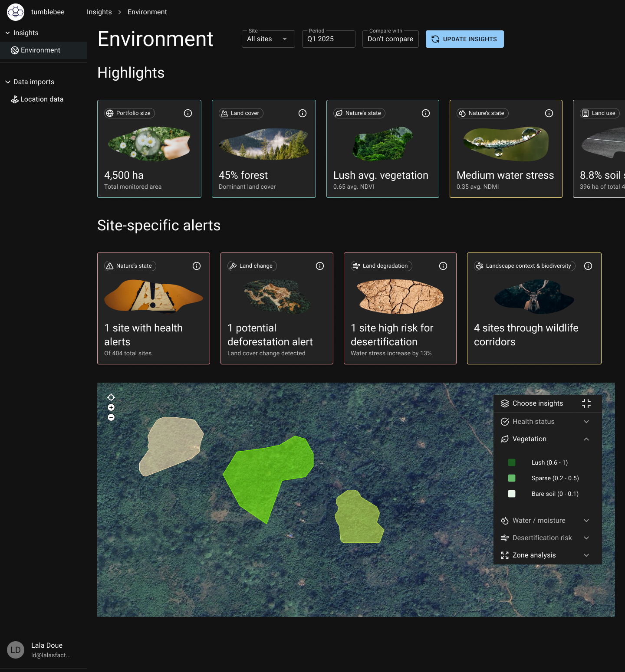This screenshot has height=672, width=625.
Task: Open info icon on wildlife corridors card
Action: click(588, 266)
